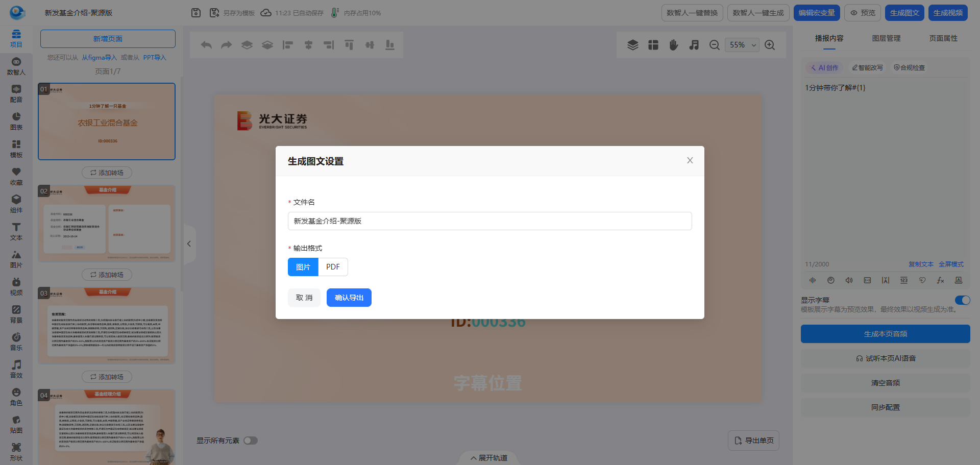Switch to the 图层管理 tab
980x465 pixels.
pos(886,38)
